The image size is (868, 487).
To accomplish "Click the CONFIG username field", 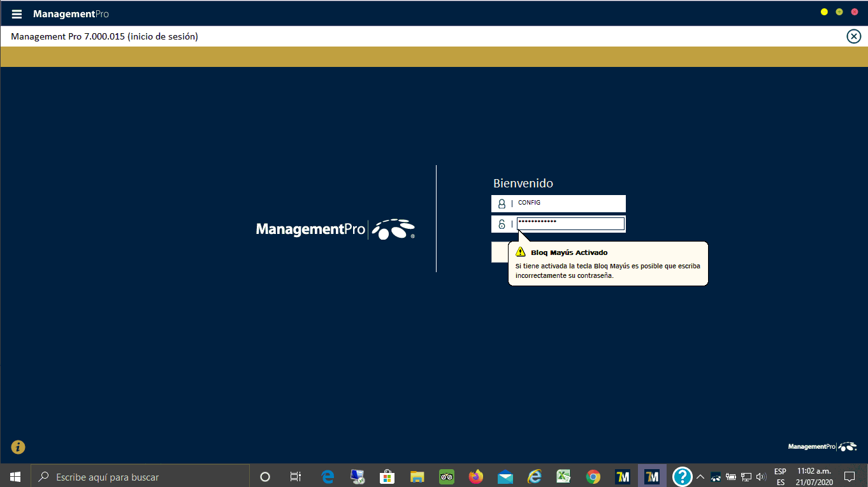I will [570, 203].
